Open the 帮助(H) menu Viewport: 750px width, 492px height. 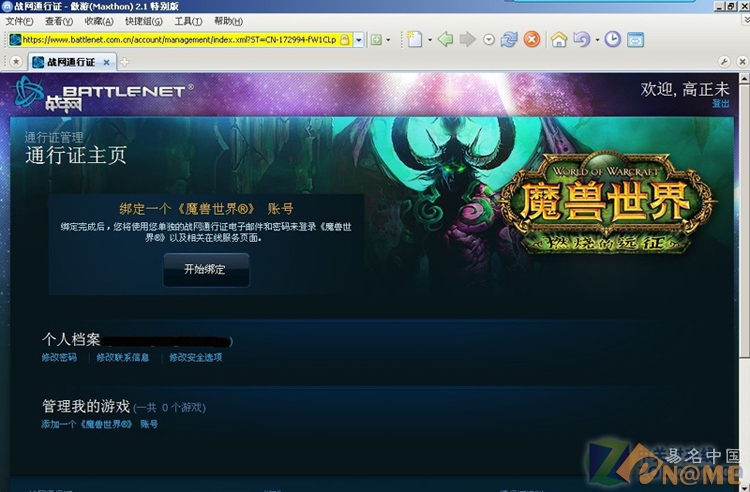(x=228, y=22)
